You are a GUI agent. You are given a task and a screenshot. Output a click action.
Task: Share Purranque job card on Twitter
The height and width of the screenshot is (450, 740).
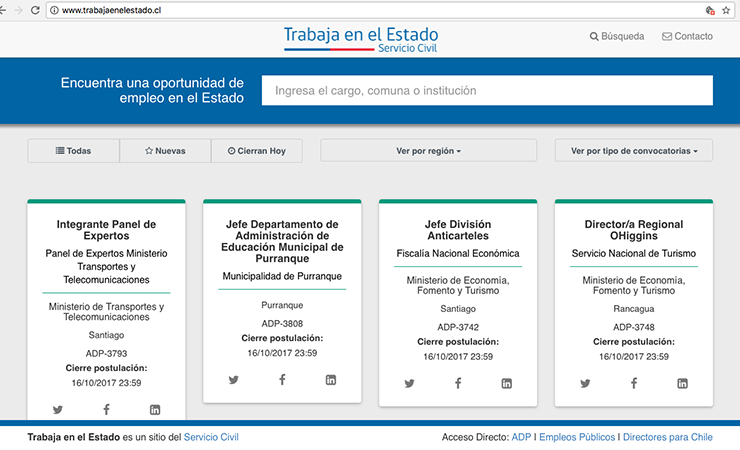(234, 380)
